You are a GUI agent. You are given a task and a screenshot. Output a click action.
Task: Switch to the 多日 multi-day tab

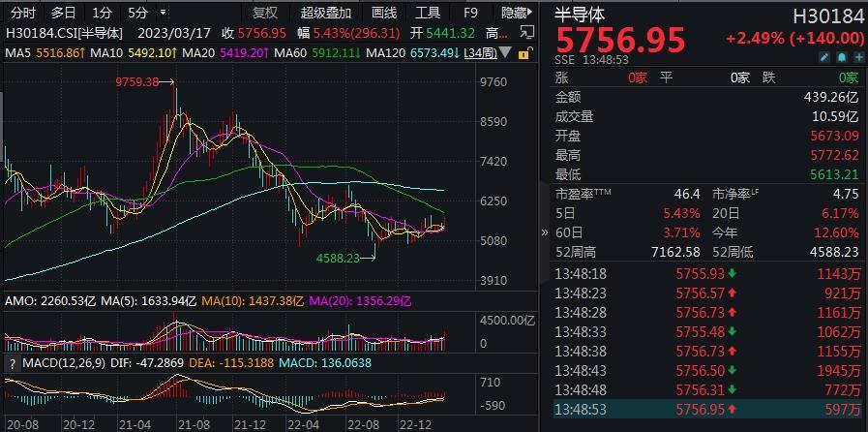63,13
